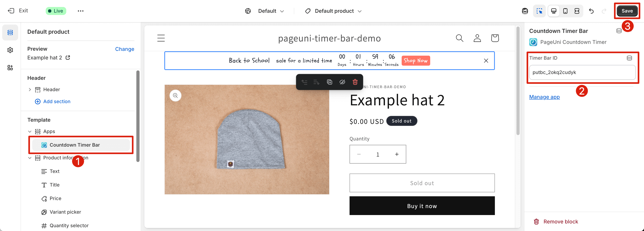Decrease quantity with minus button
The width and height of the screenshot is (644, 231).
pos(359,154)
